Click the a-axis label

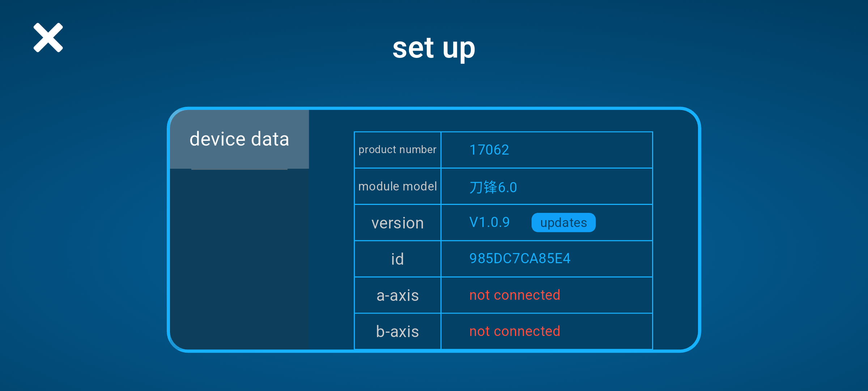click(x=397, y=295)
